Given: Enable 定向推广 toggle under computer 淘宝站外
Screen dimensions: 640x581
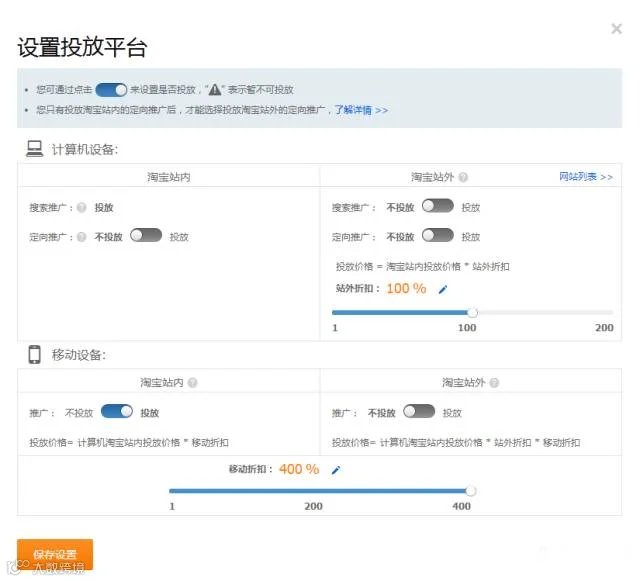Looking at the screenshot, I should point(438,235).
